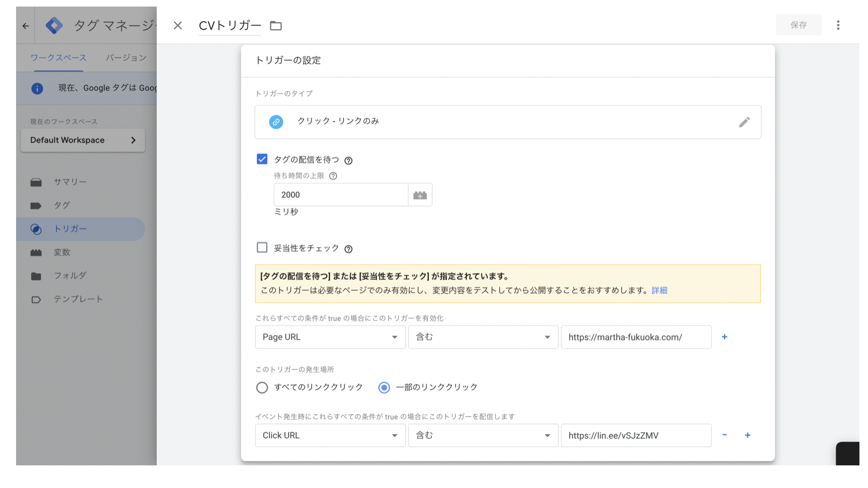Enable the 妥当性をチェック checkbox
868x488 pixels.
pyautogui.click(x=262, y=248)
